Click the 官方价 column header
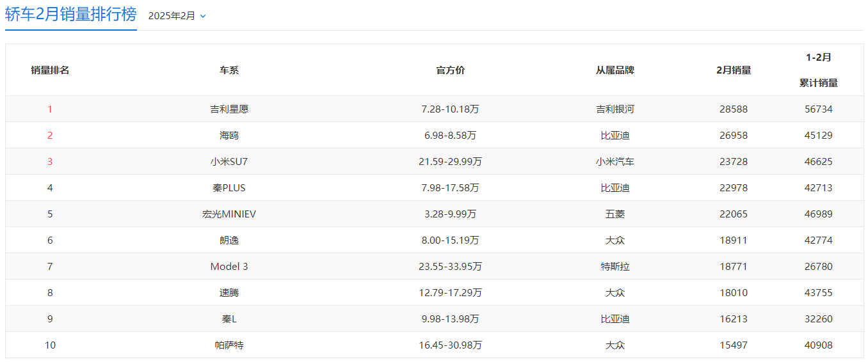Screen dimensions: 868x362 451,70
